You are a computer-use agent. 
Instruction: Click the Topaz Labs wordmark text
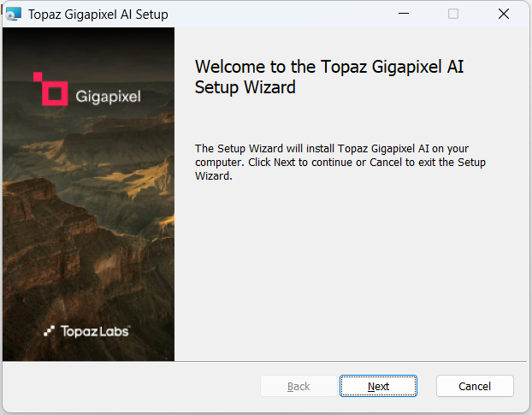[95, 331]
